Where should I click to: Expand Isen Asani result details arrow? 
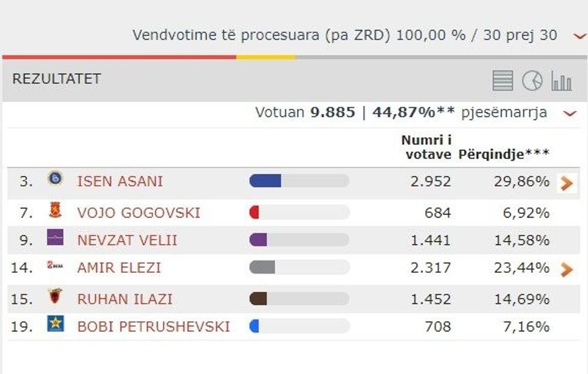566,183
